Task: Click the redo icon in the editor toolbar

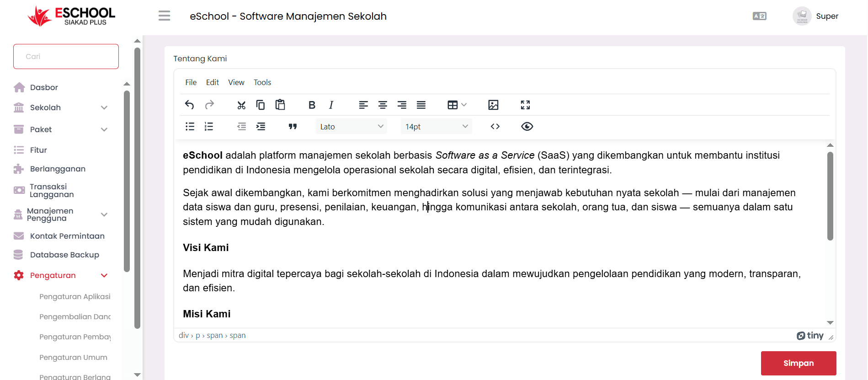Action: pyautogui.click(x=209, y=105)
